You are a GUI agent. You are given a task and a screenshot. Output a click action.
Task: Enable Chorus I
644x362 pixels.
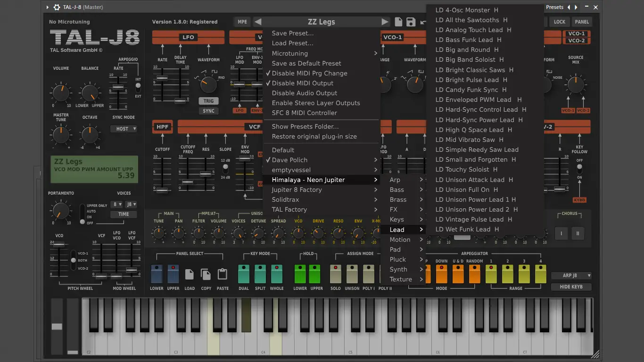pyautogui.click(x=561, y=233)
